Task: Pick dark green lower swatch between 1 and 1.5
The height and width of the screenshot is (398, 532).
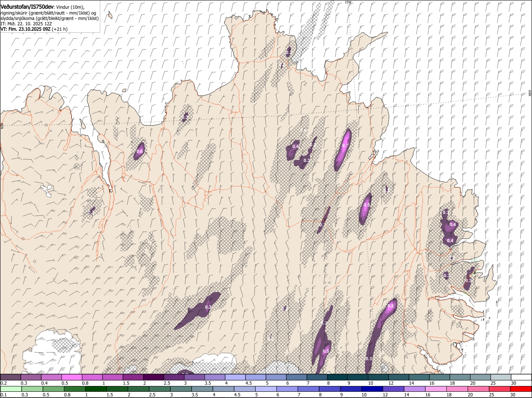Action: pos(96,389)
